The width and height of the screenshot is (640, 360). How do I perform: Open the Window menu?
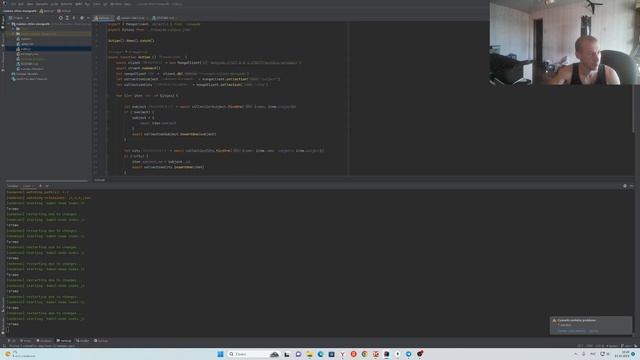pos(116,4)
